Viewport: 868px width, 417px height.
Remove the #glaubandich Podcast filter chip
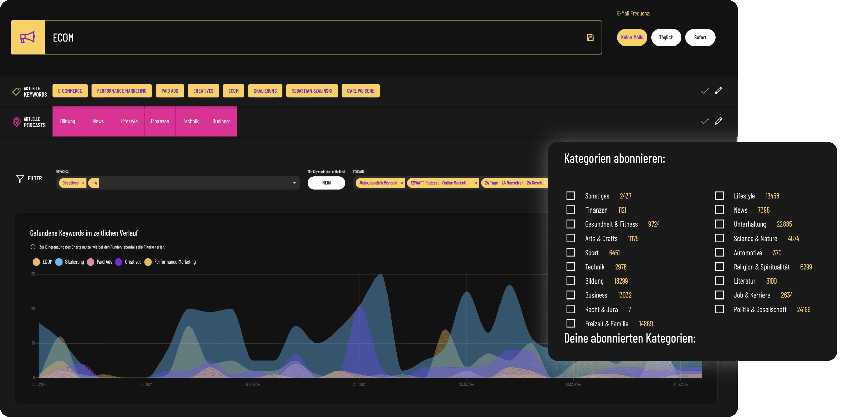pos(402,183)
